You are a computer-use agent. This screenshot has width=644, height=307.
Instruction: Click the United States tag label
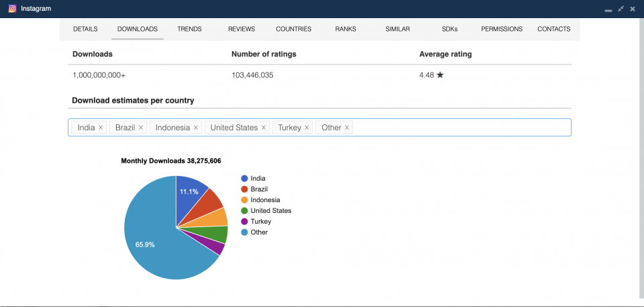coord(234,128)
